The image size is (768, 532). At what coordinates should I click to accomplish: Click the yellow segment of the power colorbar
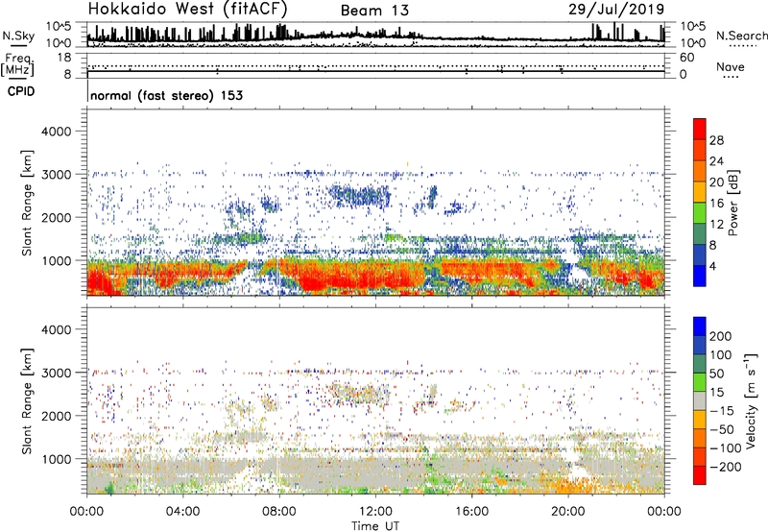[x=700, y=192]
